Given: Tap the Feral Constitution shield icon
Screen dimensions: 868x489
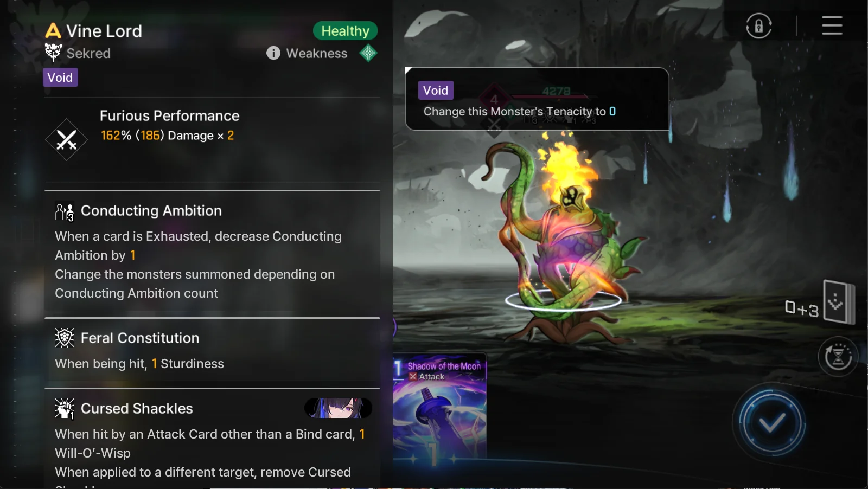Looking at the screenshot, I should (65, 338).
